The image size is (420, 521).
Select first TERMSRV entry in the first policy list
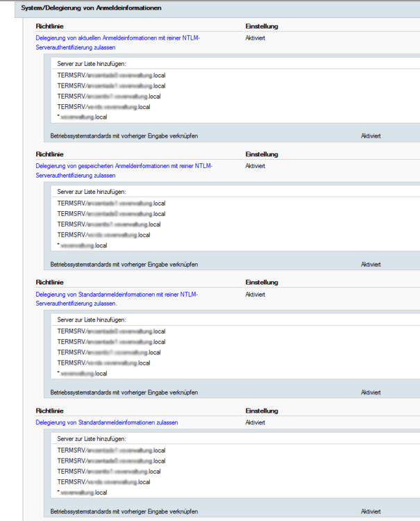111,75
